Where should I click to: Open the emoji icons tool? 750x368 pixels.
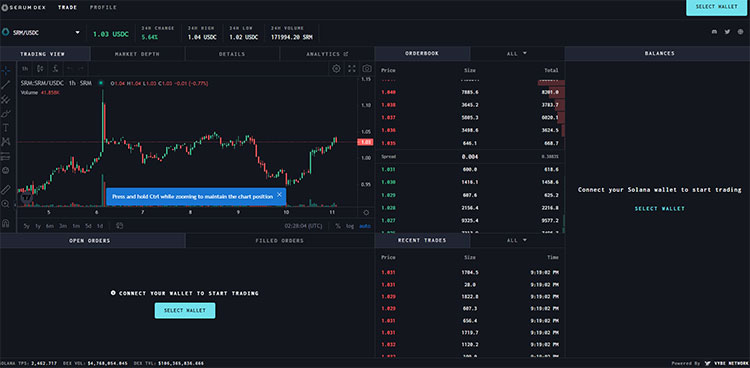click(x=6, y=170)
